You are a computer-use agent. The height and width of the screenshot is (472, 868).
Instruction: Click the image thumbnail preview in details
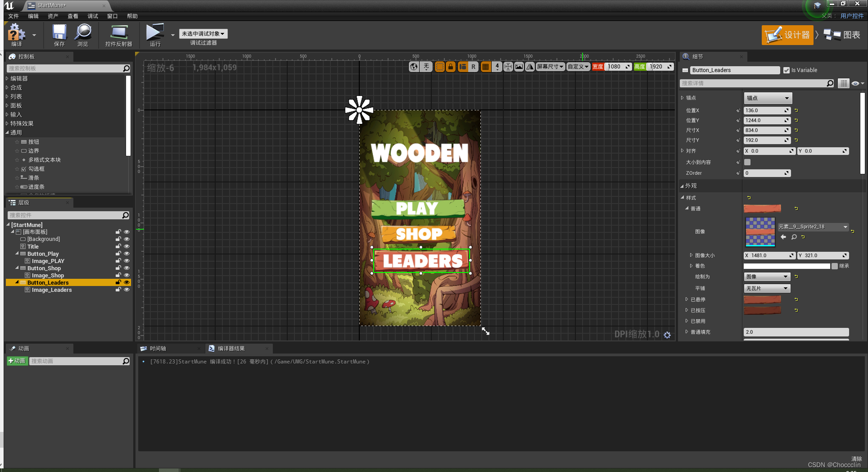[760, 232]
